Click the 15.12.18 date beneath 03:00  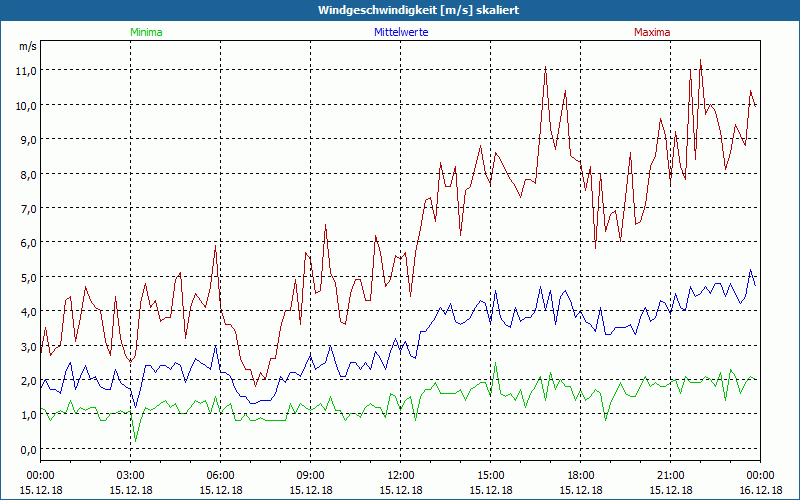131,490
